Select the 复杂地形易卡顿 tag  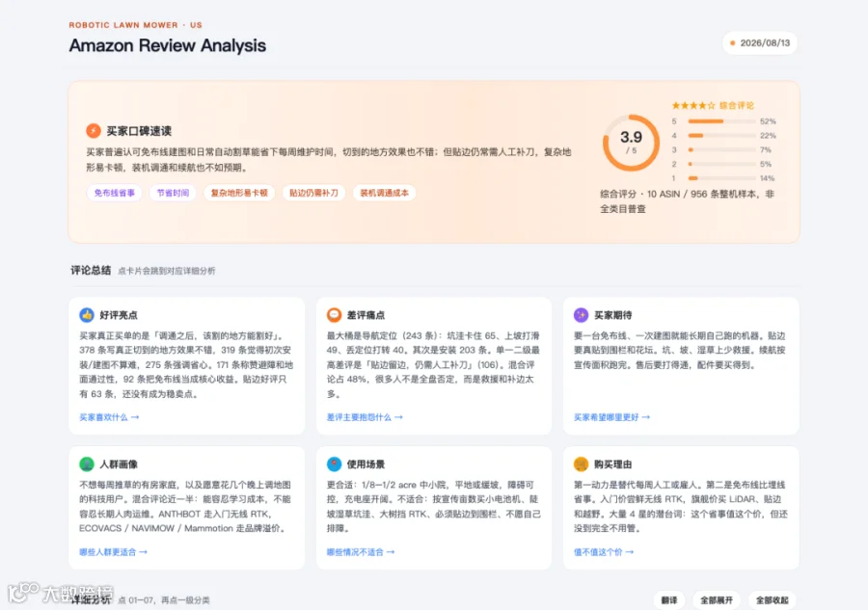(239, 193)
